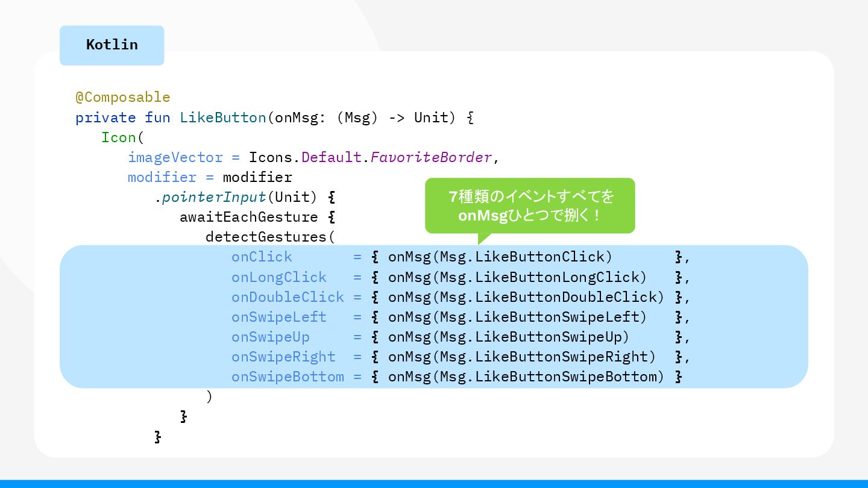This screenshot has width=868, height=488.
Task: Click the Kotlin language label
Action: tap(112, 45)
